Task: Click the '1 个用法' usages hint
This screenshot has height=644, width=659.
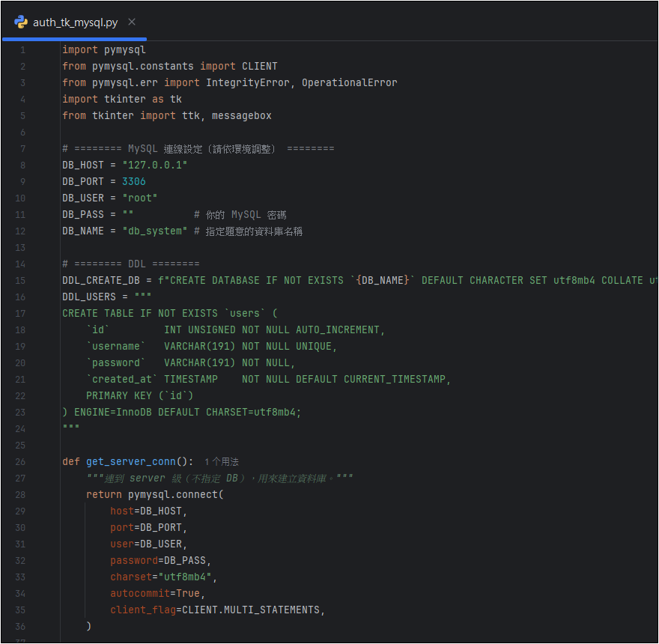Action: tap(222, 462)
